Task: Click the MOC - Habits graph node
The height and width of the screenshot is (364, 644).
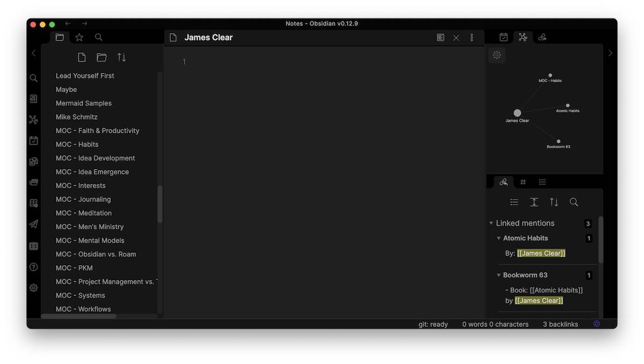Action: (550, 76)
